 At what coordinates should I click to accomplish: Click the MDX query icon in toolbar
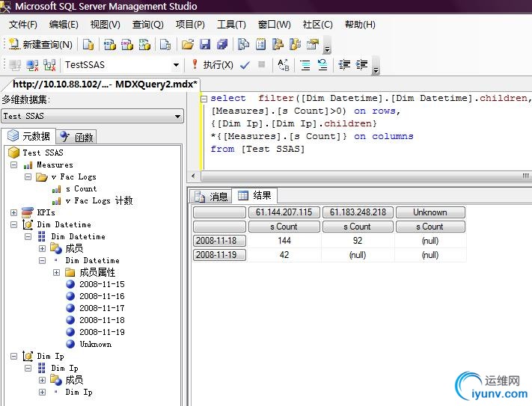coord(109,45)
